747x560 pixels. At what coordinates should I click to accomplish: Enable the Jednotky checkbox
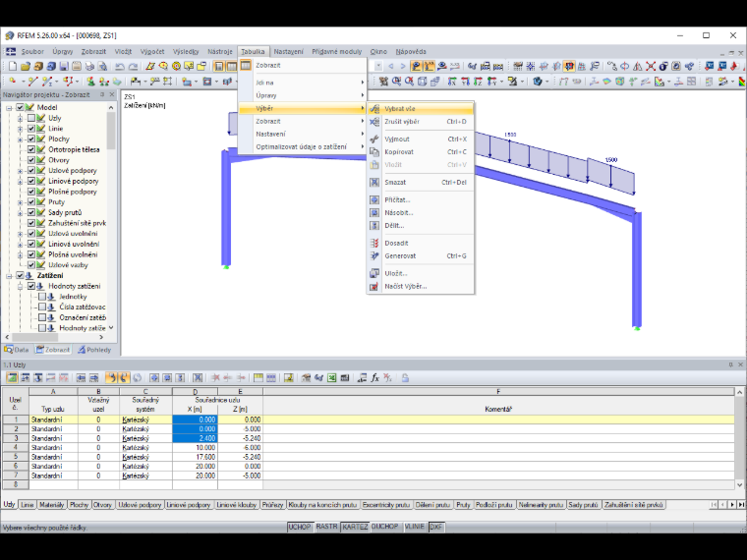(42, 296)
